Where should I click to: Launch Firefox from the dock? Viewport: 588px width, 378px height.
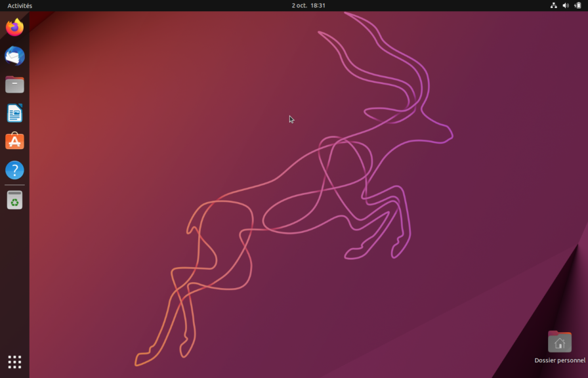tap(14, 28)
